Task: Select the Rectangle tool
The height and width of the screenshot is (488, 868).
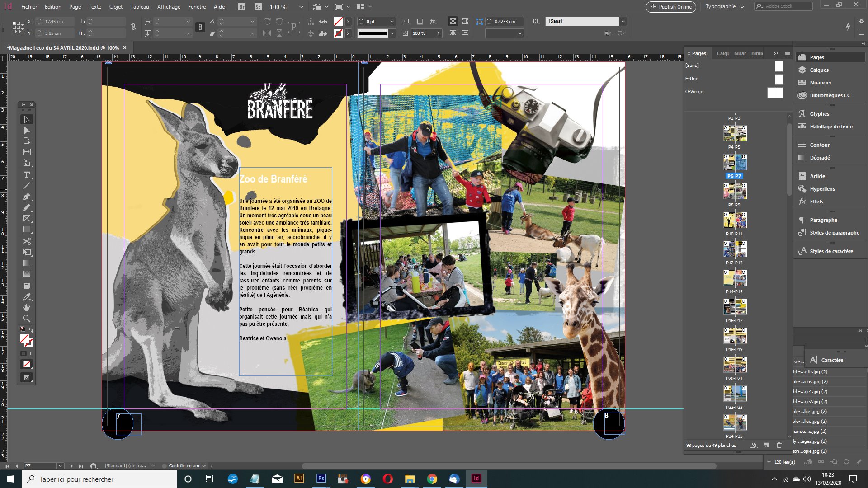Action: coord(27,229)
